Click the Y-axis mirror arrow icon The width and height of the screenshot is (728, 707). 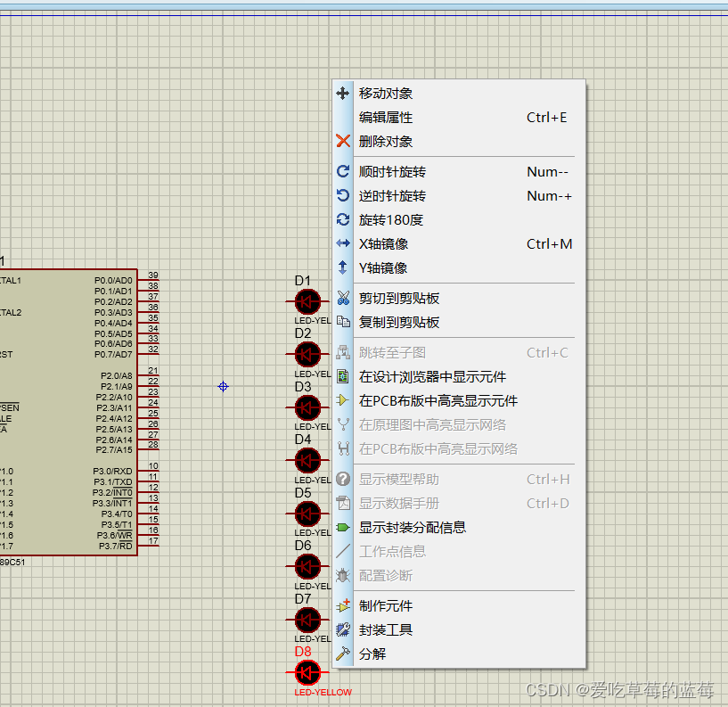[343, 267]
